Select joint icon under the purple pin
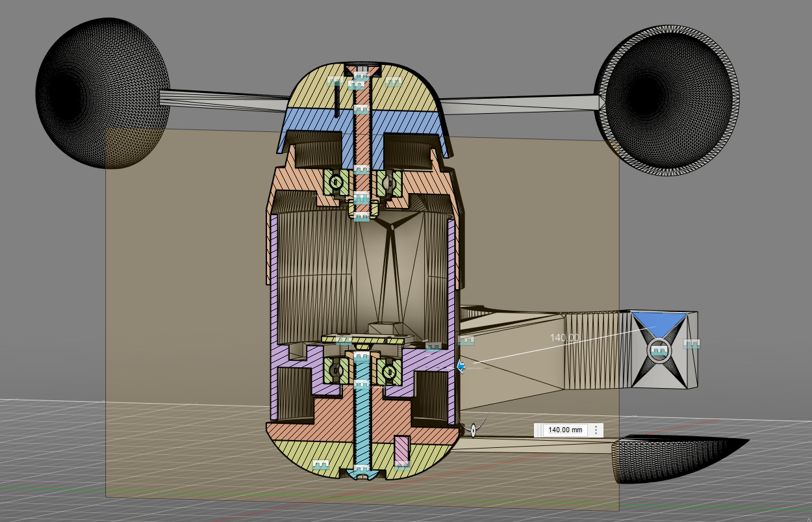This screenshot has height=522, width=812. [402, 464]
